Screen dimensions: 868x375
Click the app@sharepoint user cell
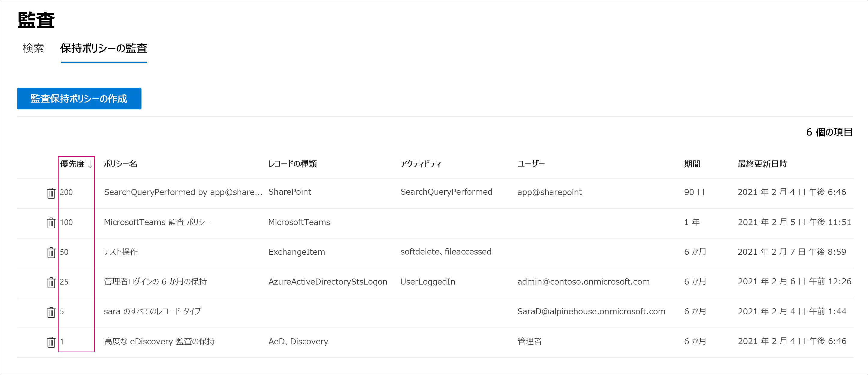pos(550,192)
